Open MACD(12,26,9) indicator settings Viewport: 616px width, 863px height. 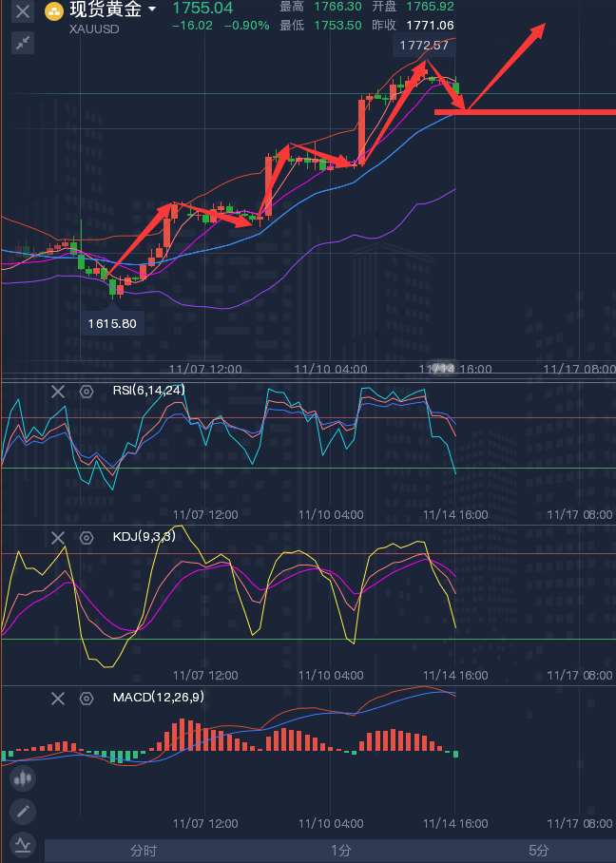(x=87, y=699)
